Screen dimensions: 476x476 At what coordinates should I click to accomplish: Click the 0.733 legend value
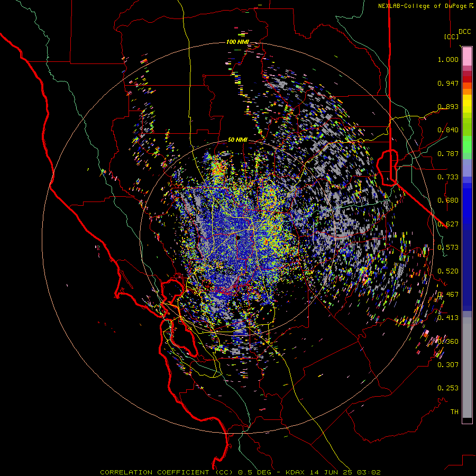pyautogui.click(x=448, y=177)
